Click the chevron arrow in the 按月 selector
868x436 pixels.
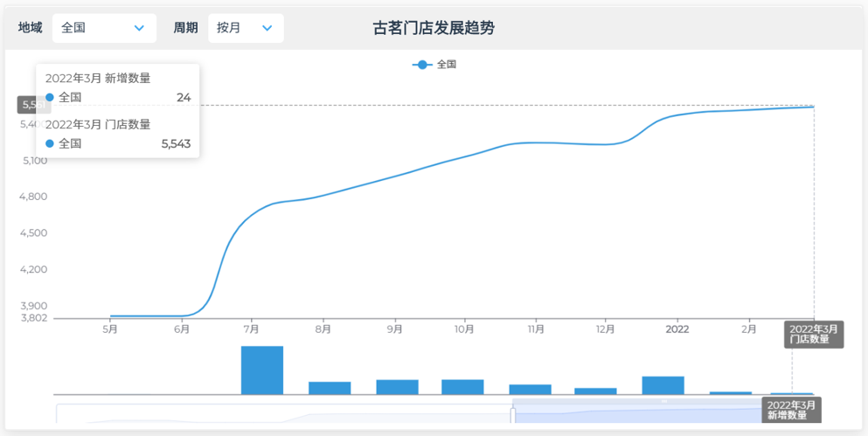click(x=266, y=28)
